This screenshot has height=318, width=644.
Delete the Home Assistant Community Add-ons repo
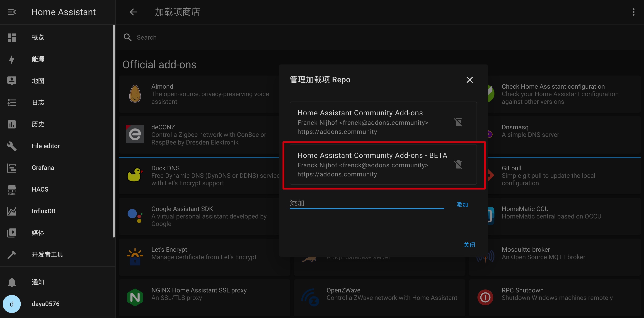(x=458, y=122)
